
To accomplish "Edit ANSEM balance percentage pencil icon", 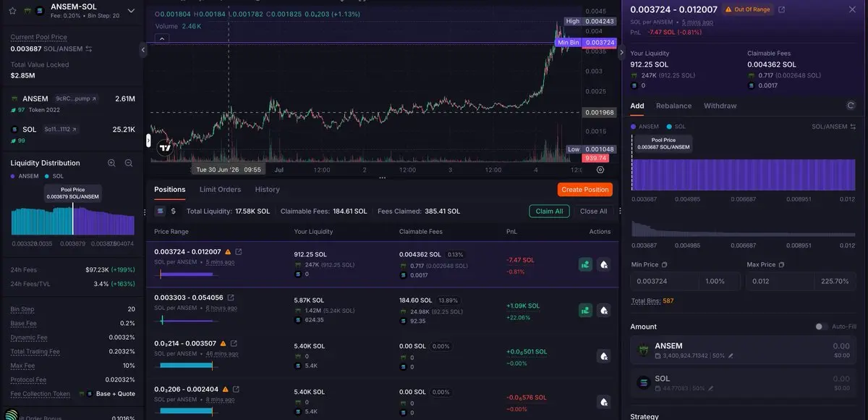I will pos(731,356).
